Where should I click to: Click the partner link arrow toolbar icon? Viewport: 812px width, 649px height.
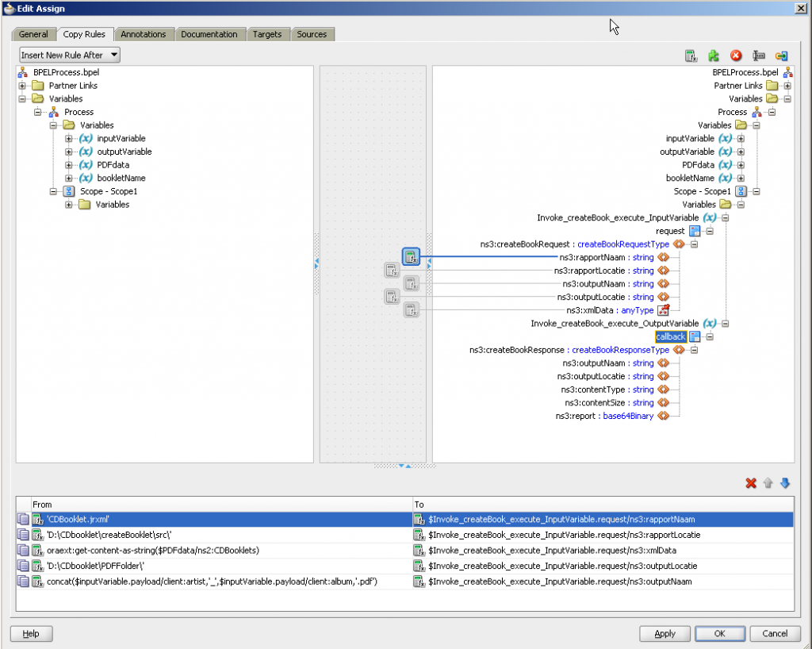point(781,56)
